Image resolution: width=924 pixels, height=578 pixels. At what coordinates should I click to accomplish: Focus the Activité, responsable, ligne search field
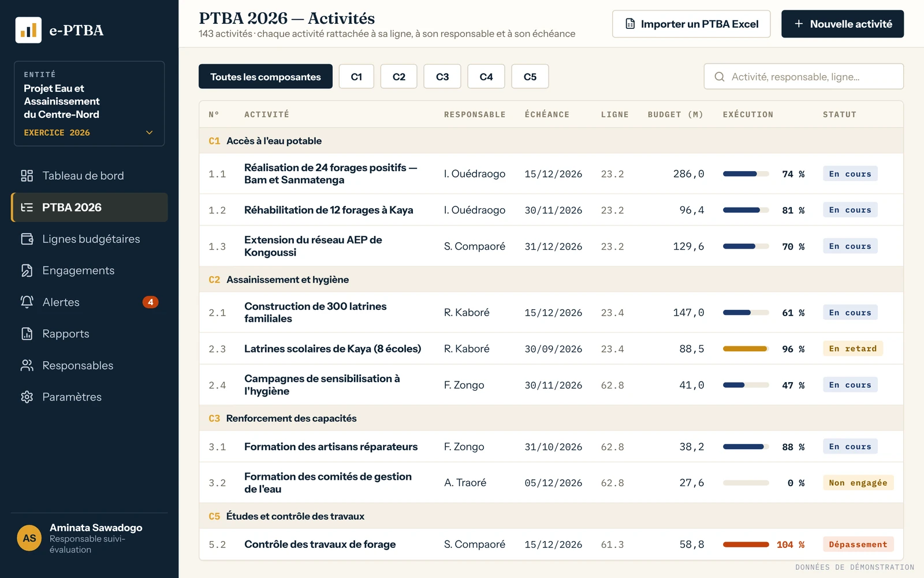pyautogui.click(x=804, y=76)
